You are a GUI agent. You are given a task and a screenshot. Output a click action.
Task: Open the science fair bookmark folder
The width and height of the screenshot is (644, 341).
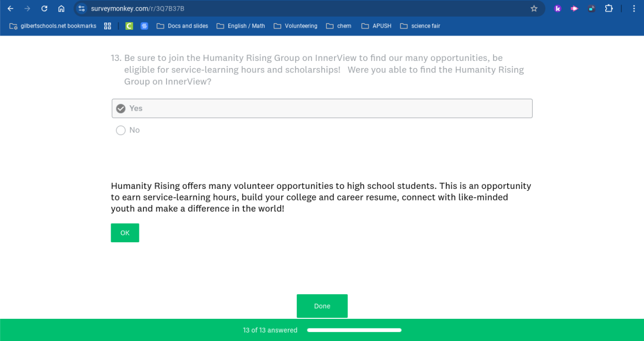(420, 26)
